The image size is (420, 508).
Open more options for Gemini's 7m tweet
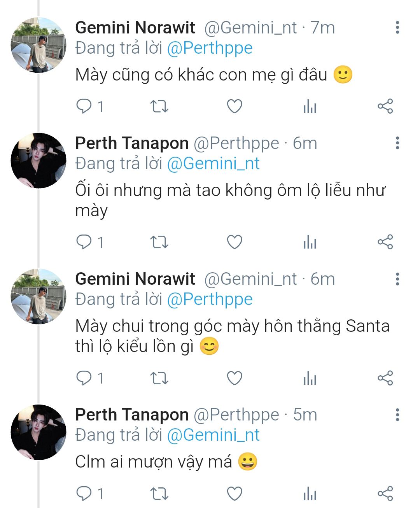(x=397, y=28)
